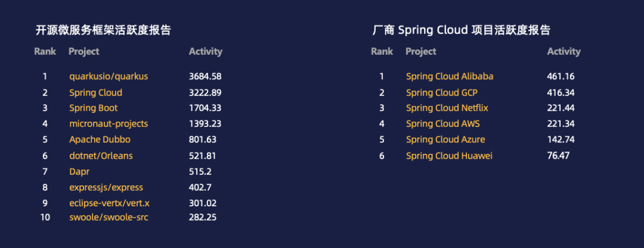Click the 3684.58 activity value
This screenshot has width=644, height=248.
point(205,77)
